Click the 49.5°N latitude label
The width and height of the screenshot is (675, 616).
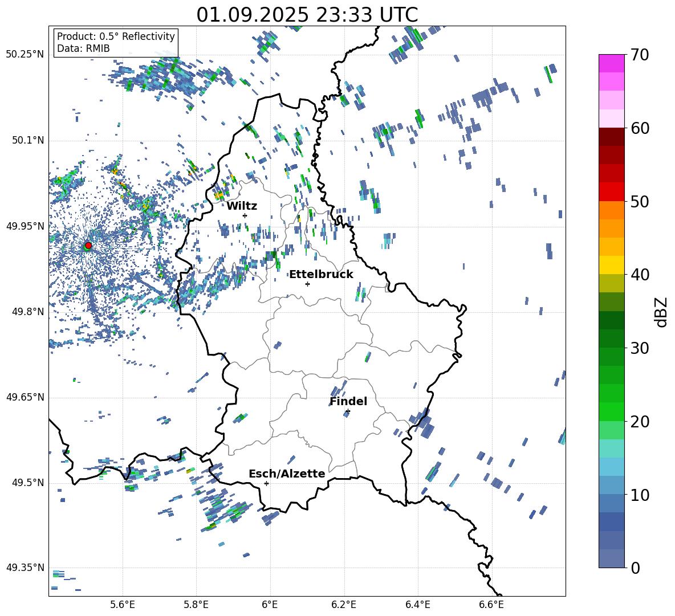[27, 482]
